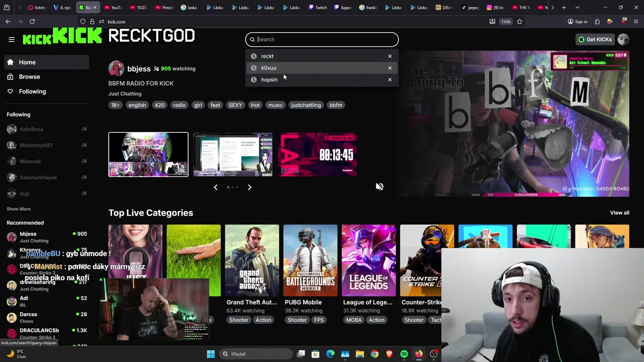
Task: Open the 110% zoom level indicator
Action: coord(506,22)
